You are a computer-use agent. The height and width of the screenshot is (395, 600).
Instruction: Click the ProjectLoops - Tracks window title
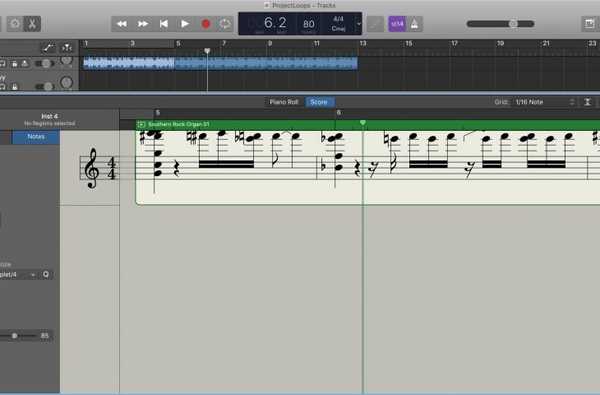click(303, 5)
